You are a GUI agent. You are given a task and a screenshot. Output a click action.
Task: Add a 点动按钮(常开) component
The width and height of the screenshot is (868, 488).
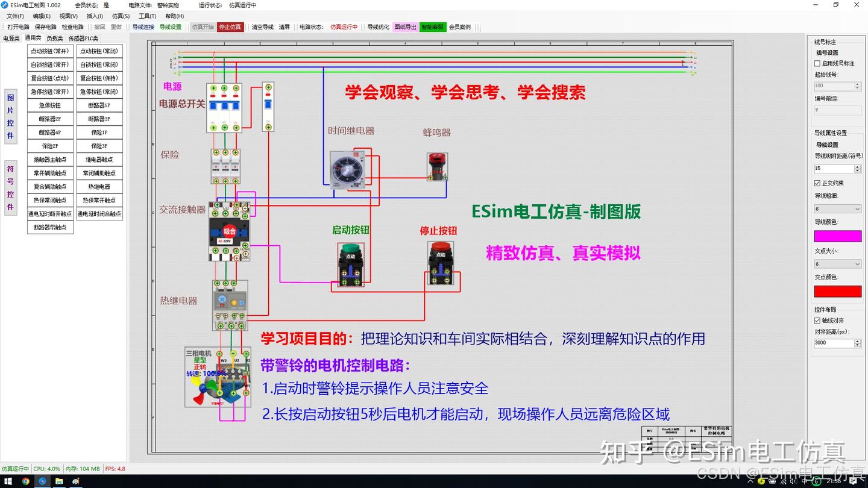tap(50, 51)
